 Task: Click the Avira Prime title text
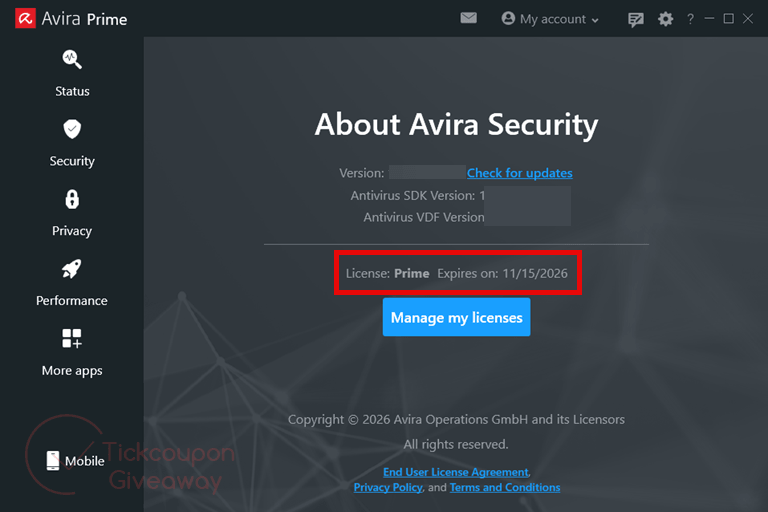84,19
